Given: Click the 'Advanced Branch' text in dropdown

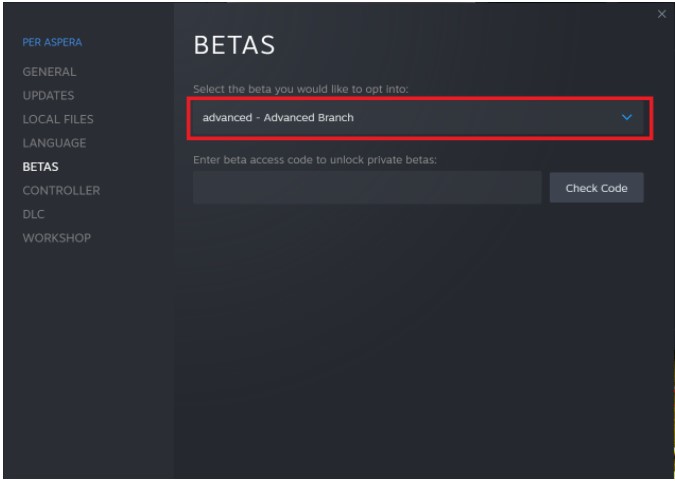Looking at the screenshot, I should pyautogui.click(x=308, y=118).
